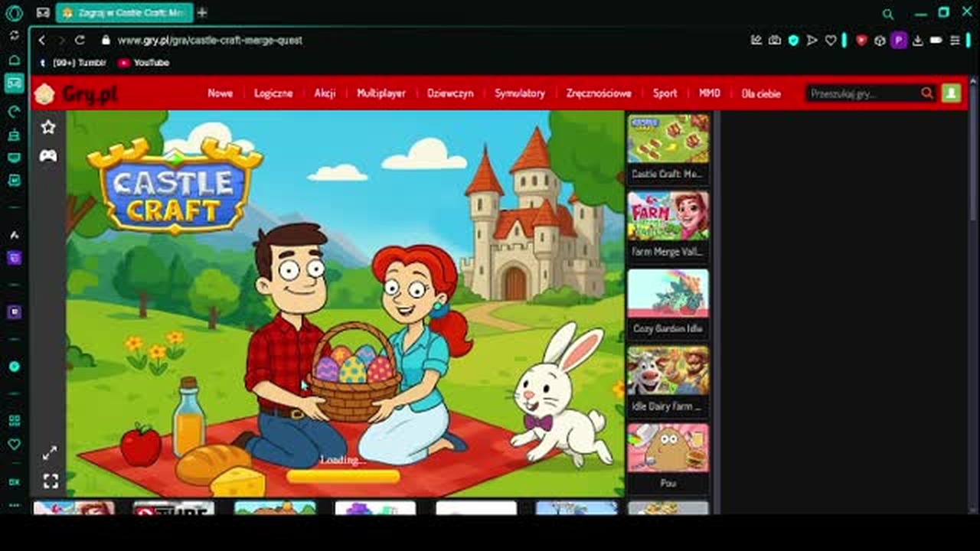980x551 pixels.
Task: Click the gamepad icon beside the game
Action: point(48,156)
